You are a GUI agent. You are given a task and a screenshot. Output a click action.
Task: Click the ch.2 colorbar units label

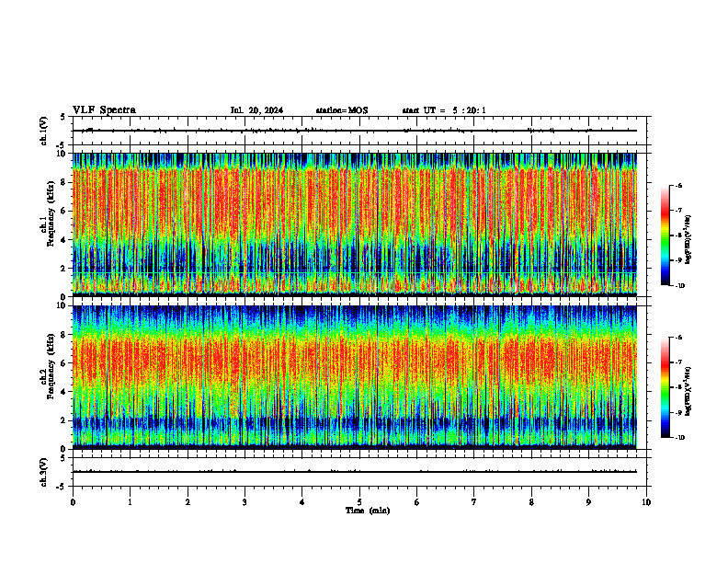click(x=688, y=391)
